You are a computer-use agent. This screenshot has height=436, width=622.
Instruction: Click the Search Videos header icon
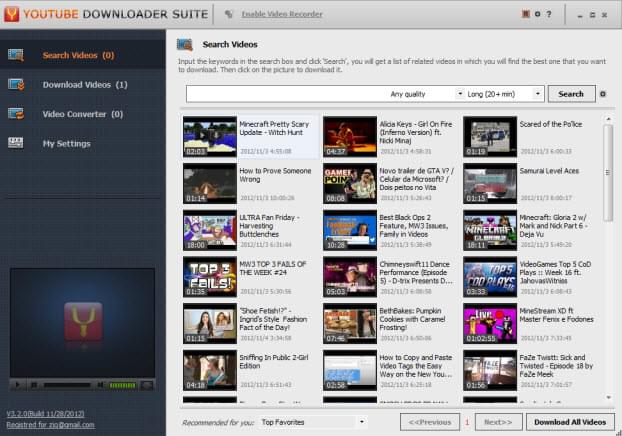tap(185, 44)
